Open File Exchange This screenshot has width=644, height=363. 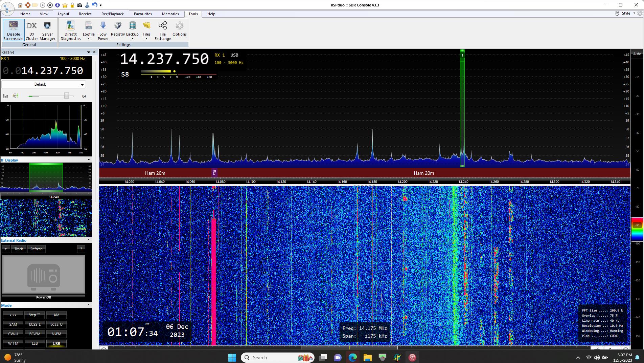pos(162,30)
